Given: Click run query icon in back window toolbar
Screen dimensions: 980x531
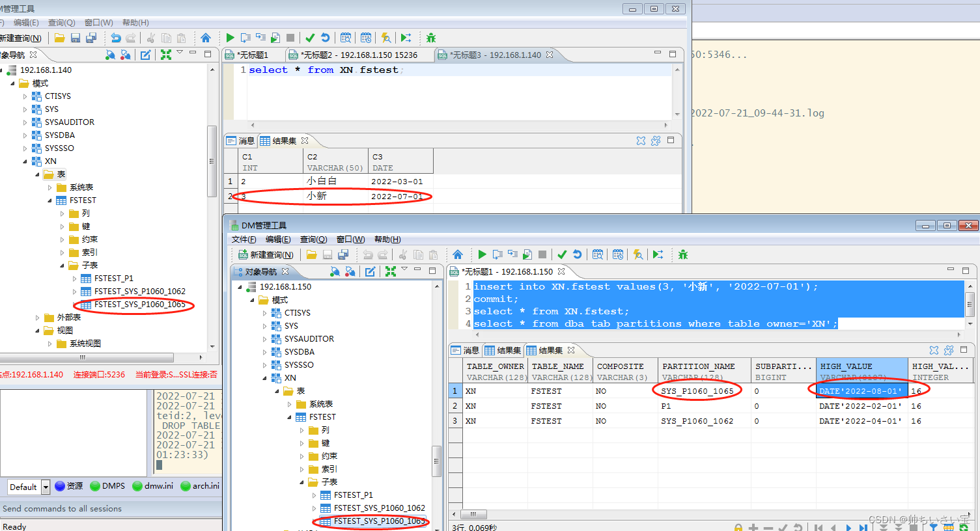Looking at the screenshot, I should pos(230,38).
